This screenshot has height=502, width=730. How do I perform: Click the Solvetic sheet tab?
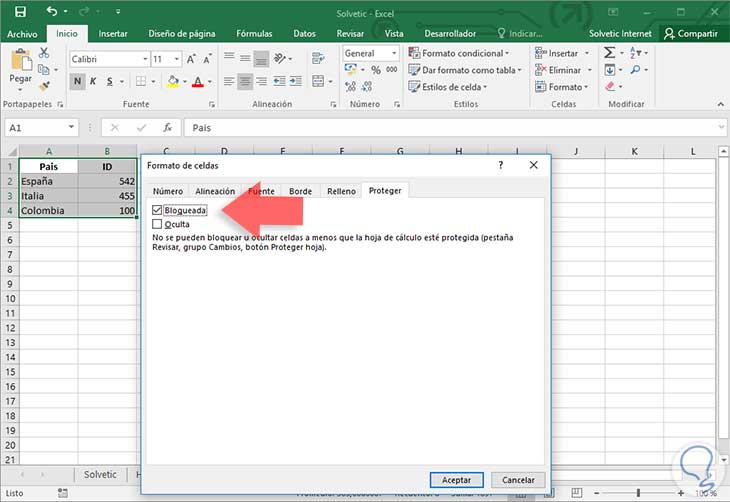[x=100, y=474]
